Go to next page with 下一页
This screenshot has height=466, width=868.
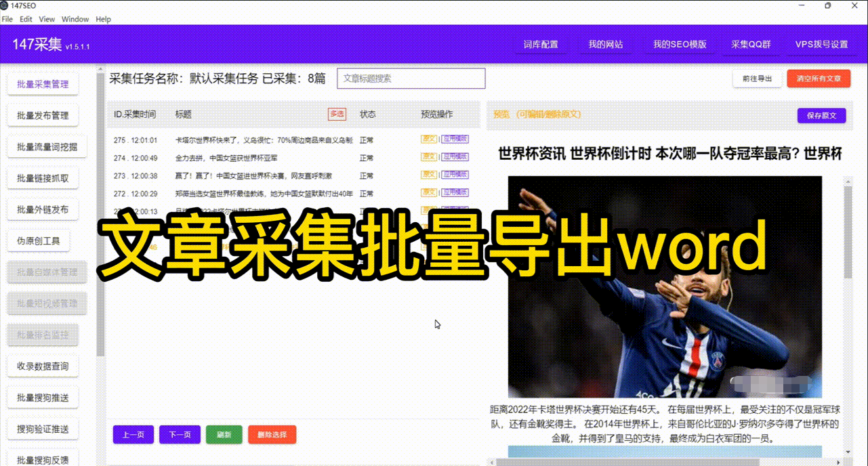(180, 435)
